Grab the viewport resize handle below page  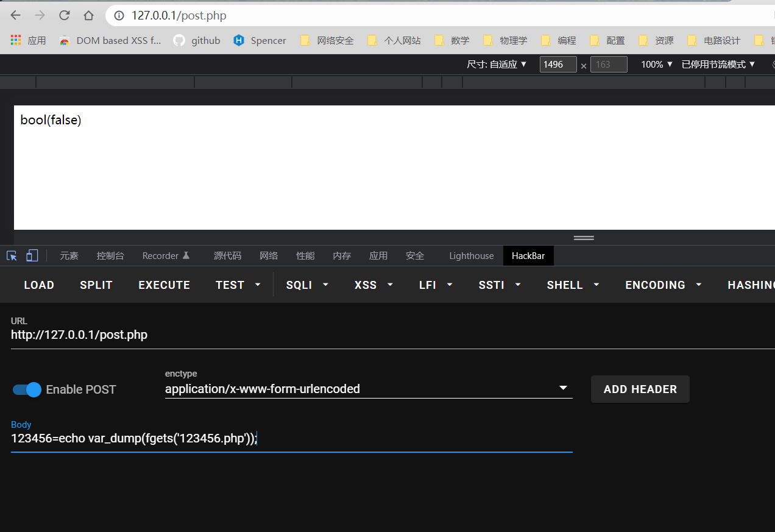click(584, 238)
